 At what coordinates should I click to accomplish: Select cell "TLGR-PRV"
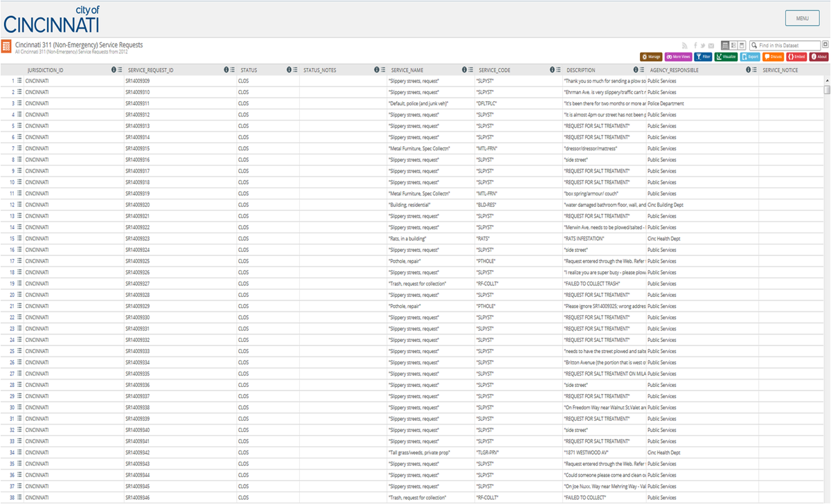(x=488, y=453)
